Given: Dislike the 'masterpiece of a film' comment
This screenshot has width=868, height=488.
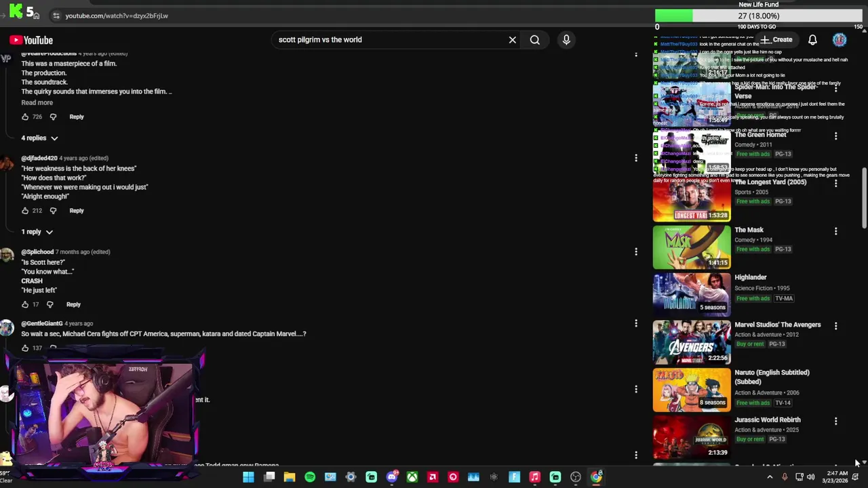Looking at the screenshot, I should (53, 117).
